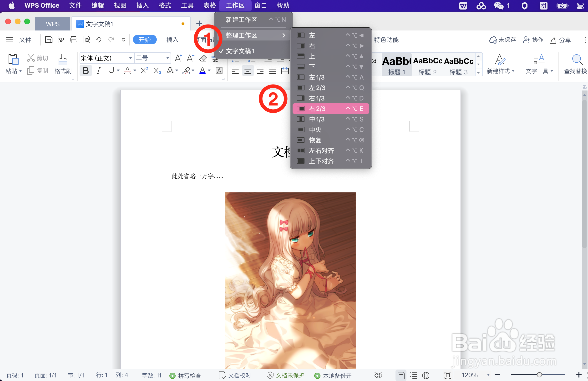Image resolution: width=588 pixels, height=381 pixels.
Task: Justify paragraph text
Action: point(273,71)
